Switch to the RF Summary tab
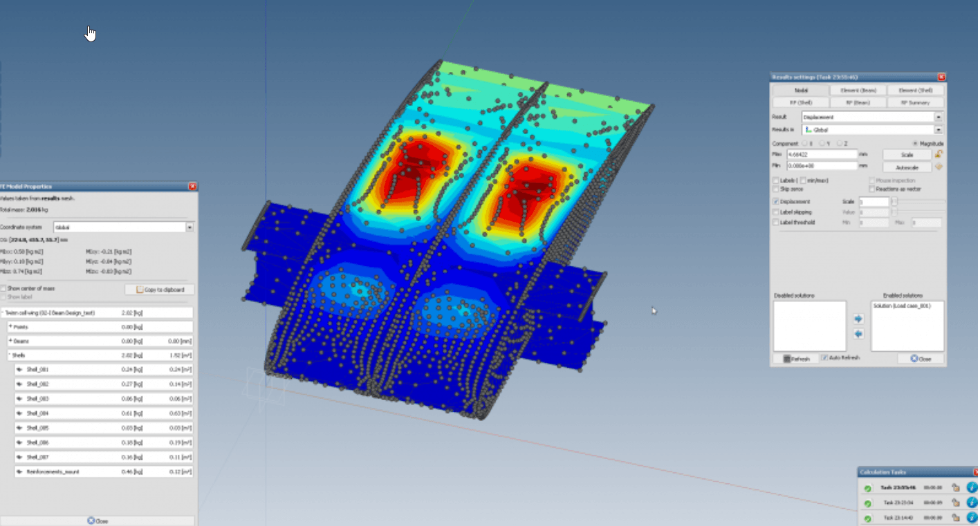Image resolution: width=980 pixels, height=526 pixels. point(916,102)
